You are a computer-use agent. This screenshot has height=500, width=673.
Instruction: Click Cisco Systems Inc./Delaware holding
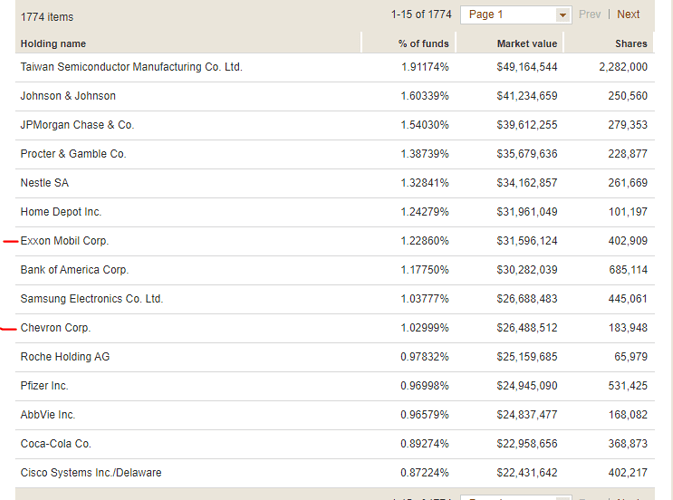pyautogui.click(x=91, y=473)
